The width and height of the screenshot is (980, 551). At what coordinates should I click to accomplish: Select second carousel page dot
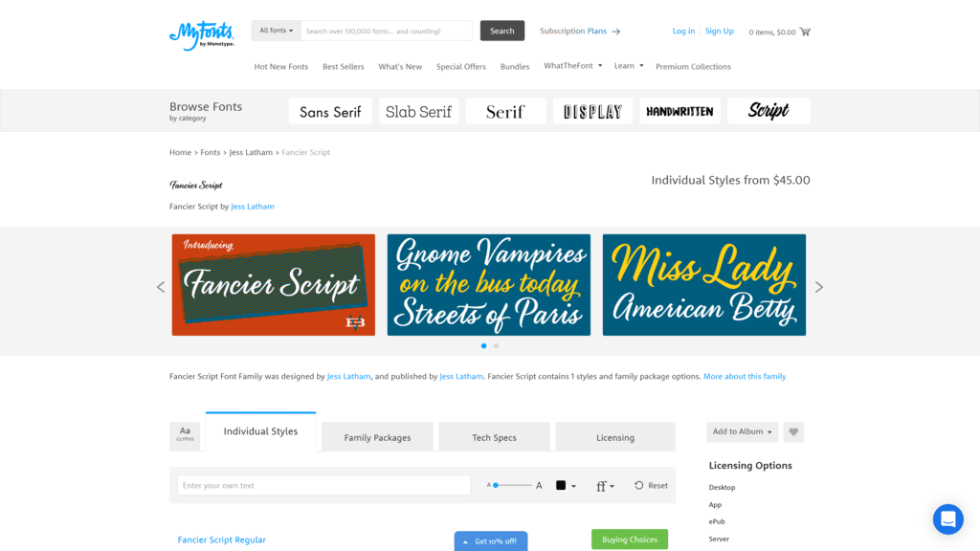(x=497, y=345)
